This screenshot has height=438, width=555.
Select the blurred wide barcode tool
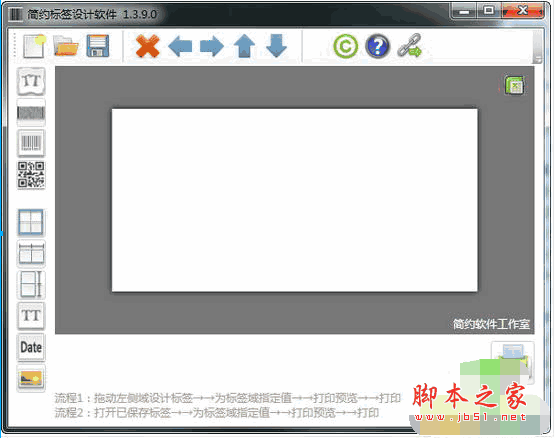coord(31,113)
